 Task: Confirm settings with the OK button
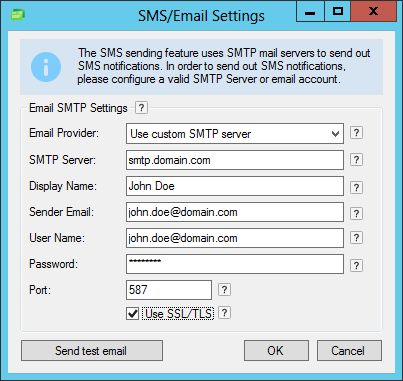coord(276,351)
